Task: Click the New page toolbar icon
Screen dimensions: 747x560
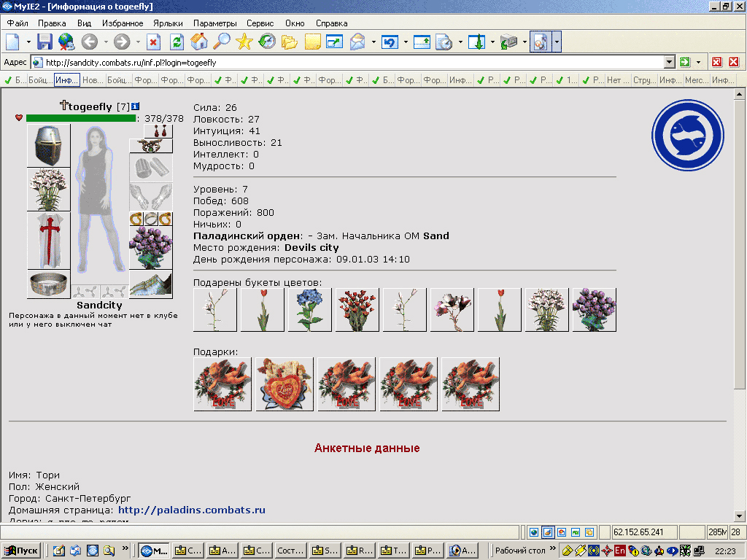Action: [13, 42]
